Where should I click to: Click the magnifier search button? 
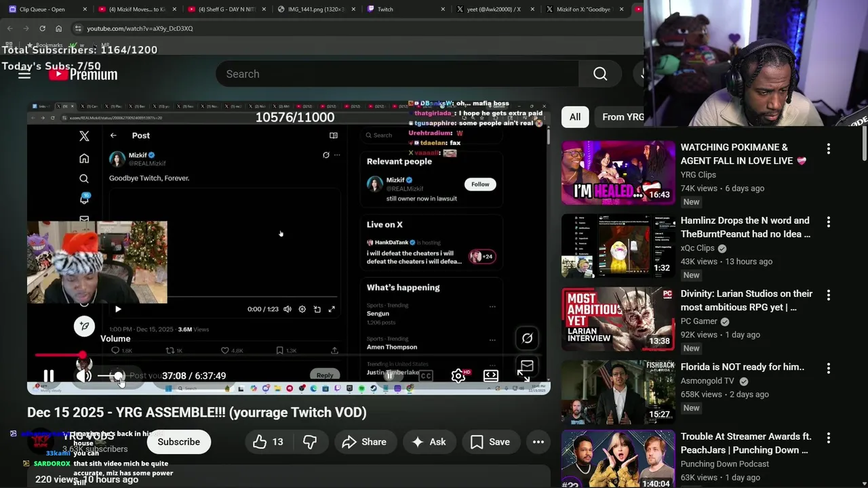click(x=600, y=74)
